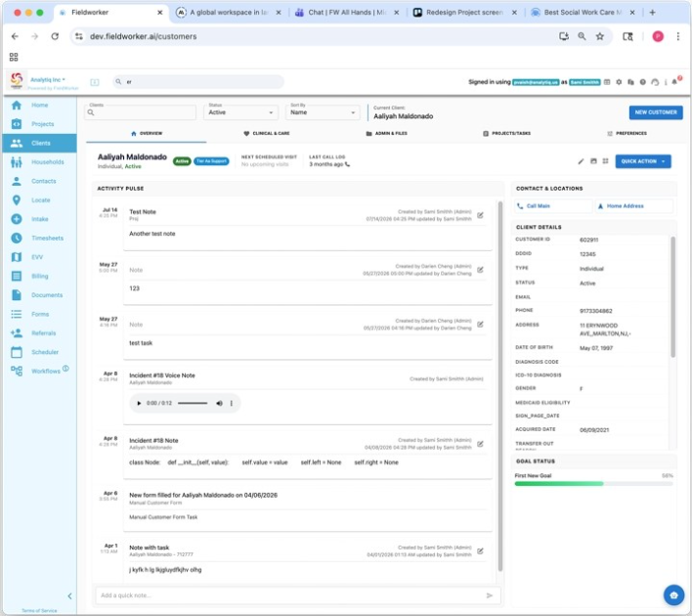Click the Chrome address bar

pyautogui.click(x=318, y=36)
